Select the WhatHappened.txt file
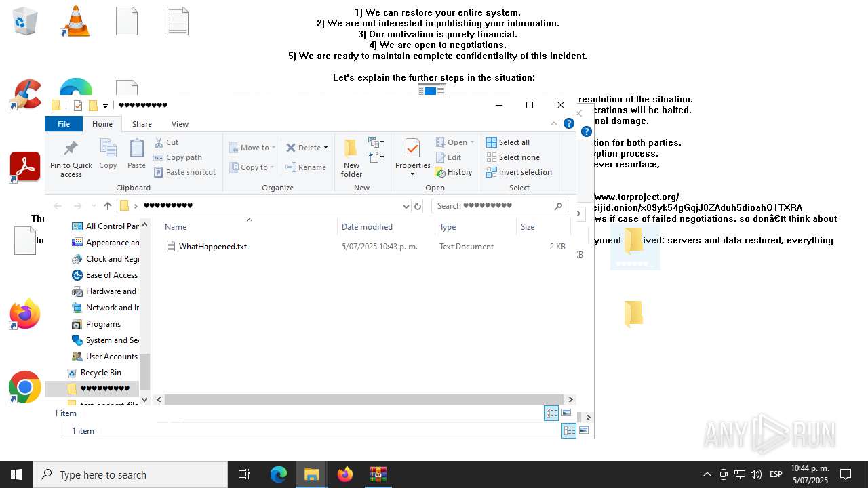The image size is (868, 488). pyautogui.click(x=213, y=247)
